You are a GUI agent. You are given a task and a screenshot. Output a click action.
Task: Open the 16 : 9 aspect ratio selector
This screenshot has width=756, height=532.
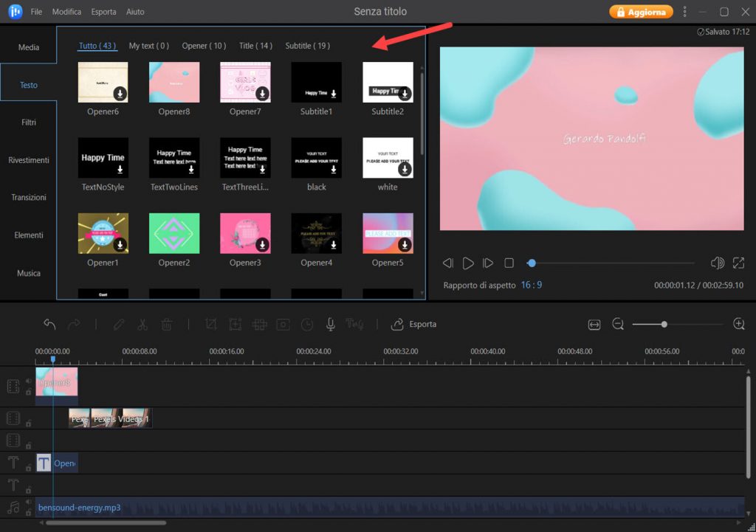[531, 285]
